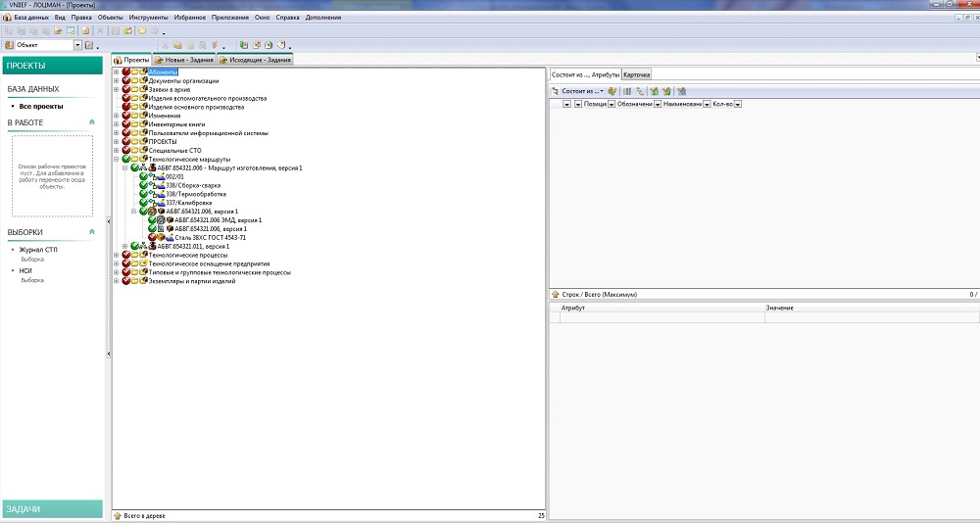Click the folder icon next to ПРОЕКТЫ tree node
Image resolution: width=980 pixels, height=523 pixels.
pyautogui.click(x=135, y=141)
